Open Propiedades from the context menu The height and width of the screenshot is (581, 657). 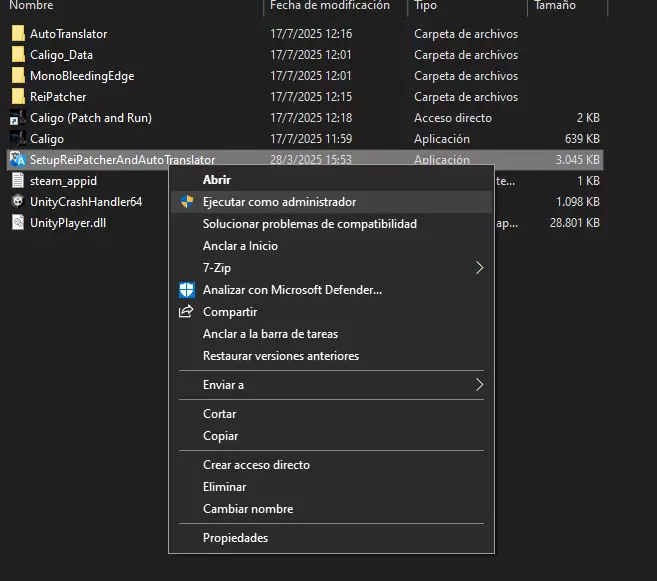pos(235,538)
